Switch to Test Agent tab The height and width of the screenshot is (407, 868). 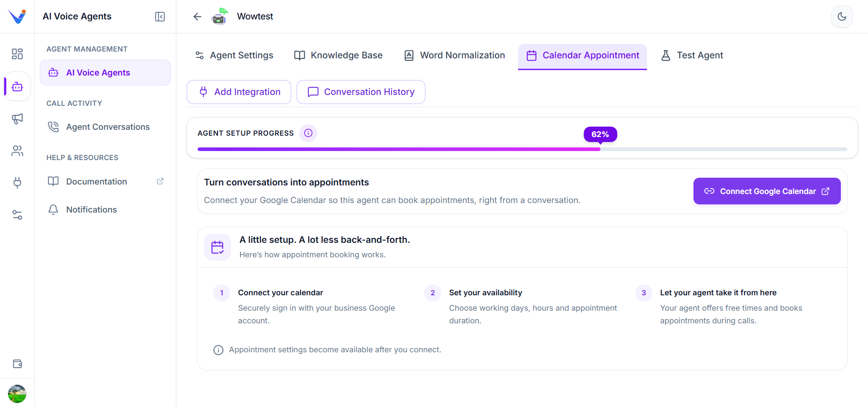pyautogui.click(x=692, y=56)
